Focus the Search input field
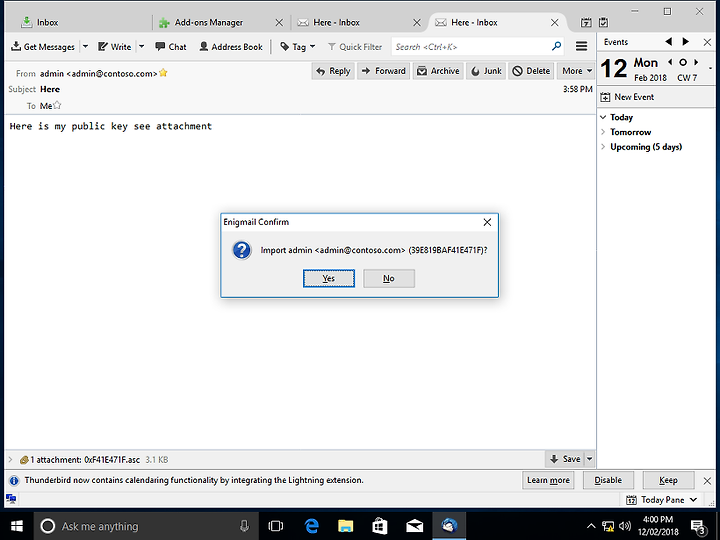Viewport: 720px width, 540px height. point(472,47)
